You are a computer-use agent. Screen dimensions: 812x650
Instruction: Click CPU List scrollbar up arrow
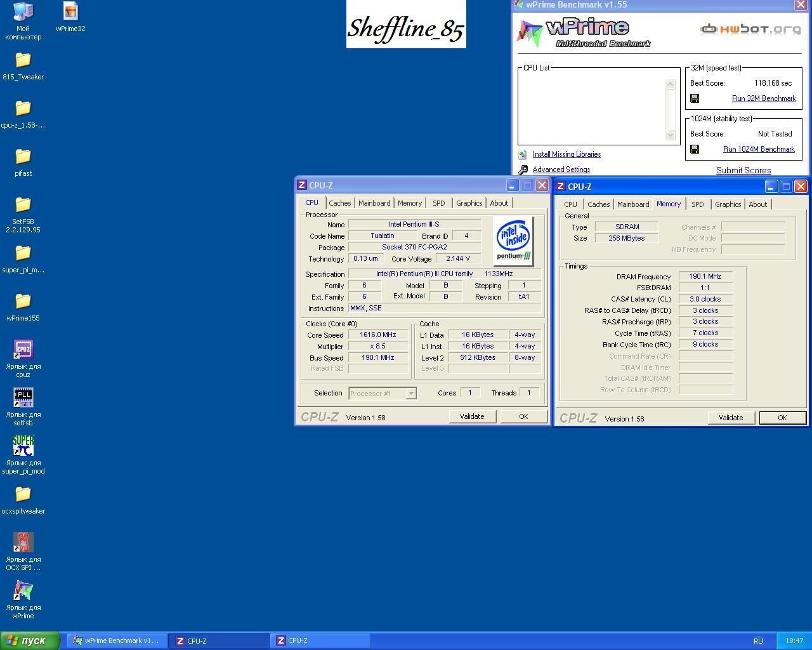(x=671, y=84)
